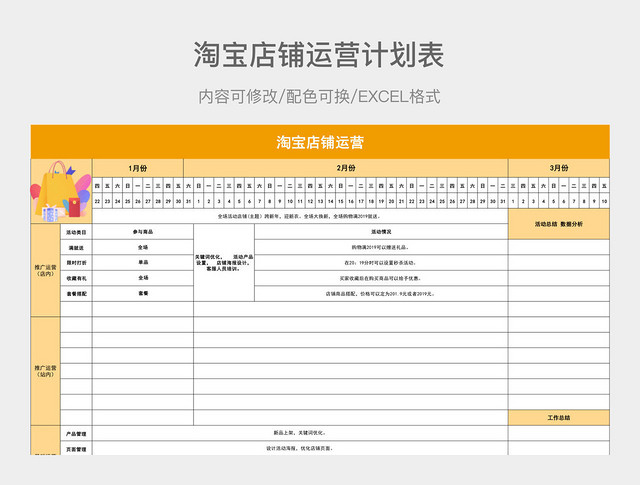Select the 活动类目 header cell
Viewport: 640px width, 485px height.
tap(76, 232)
